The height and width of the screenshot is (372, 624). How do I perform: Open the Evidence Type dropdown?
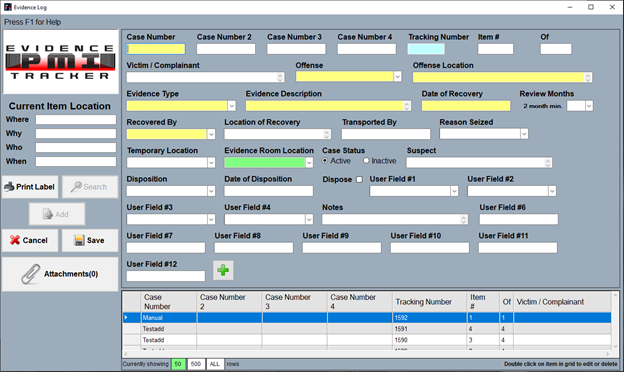tap(232, 106)
